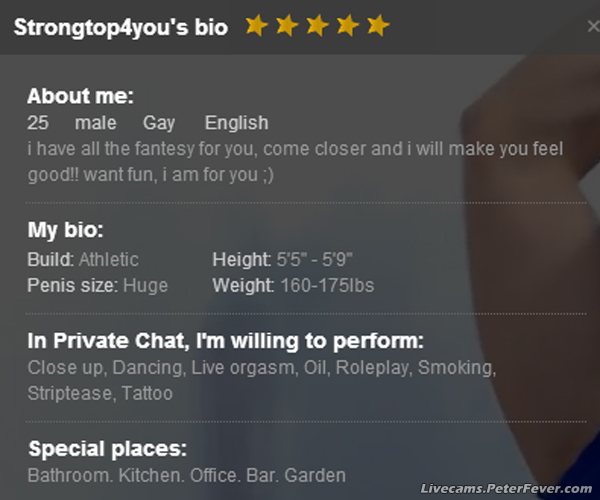
Task: Click the "My bio:" section heading
Action: 65,231
